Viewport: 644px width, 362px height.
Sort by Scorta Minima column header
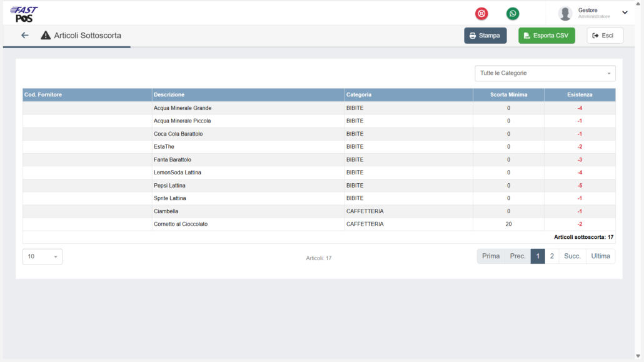click(508, 94)
